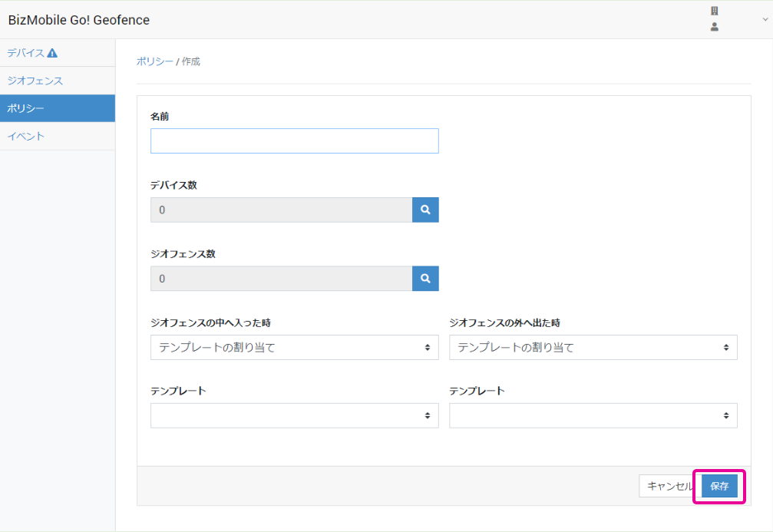Click the warning triangle icon next to デバイス
This screenshot has width=773, height=532.
point(52,53)
